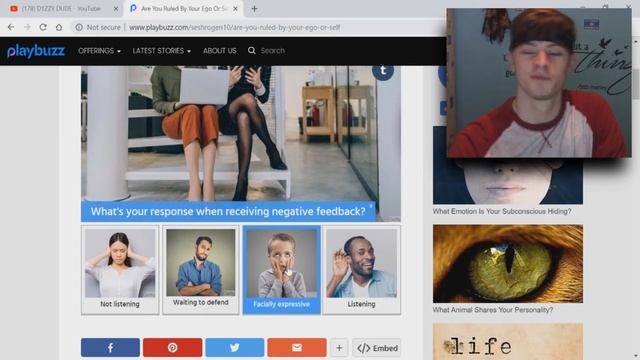Click the quiz question photo of seated women
This screenshot has width=640, height=360.
[241, 133]
